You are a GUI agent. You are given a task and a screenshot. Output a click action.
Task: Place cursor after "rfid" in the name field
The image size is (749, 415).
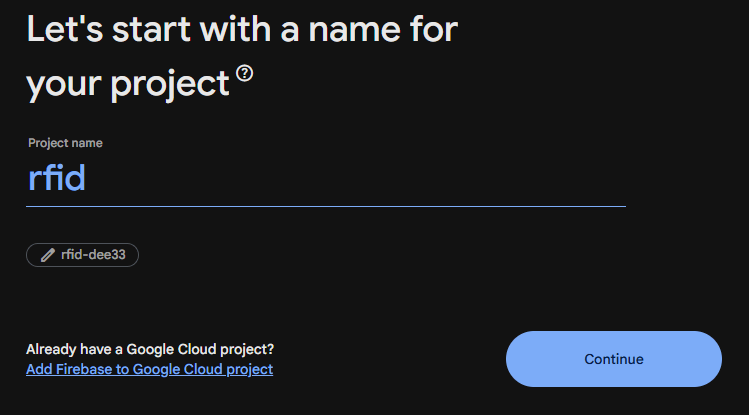(88, 178)
